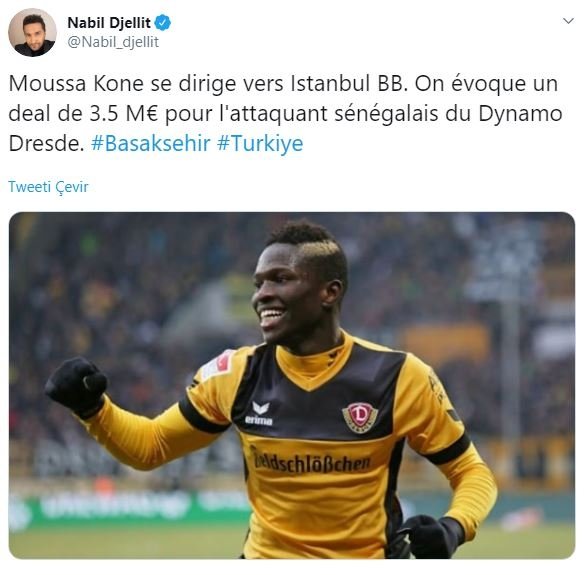Click the player's raised gloved fist
Viewport: 584px width, 575px height.
(76, 384)
